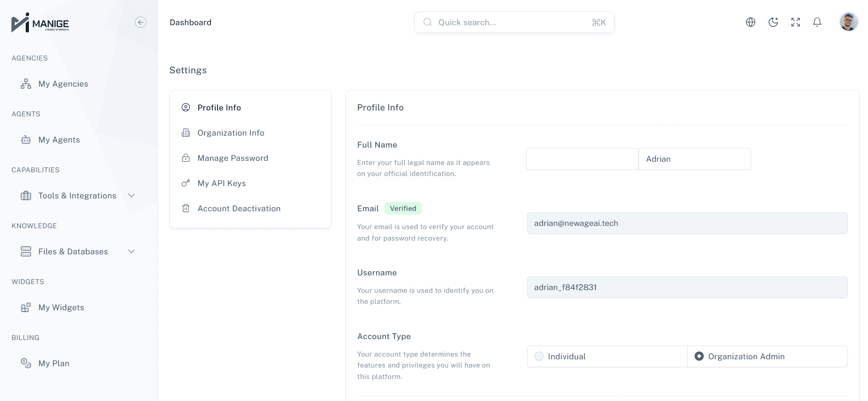Open the Manage Password tab
This screenshot has height=401, width=868.
233,158
